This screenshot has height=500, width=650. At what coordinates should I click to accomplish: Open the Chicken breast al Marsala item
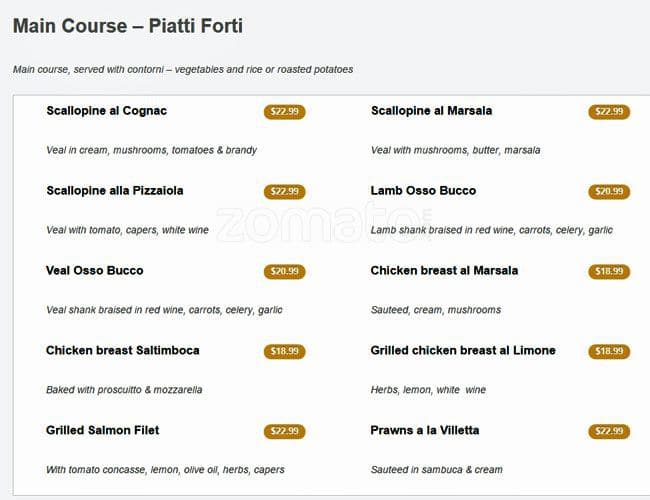[444, 271]
